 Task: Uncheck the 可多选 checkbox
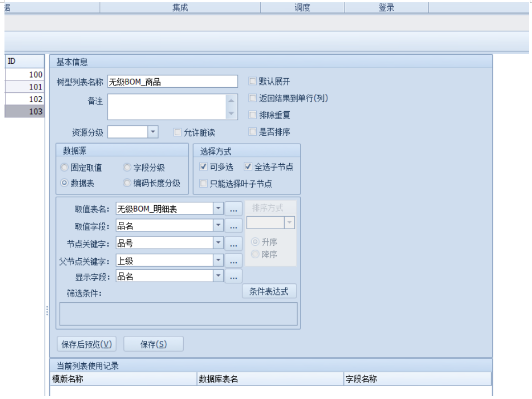coord(204,167)
